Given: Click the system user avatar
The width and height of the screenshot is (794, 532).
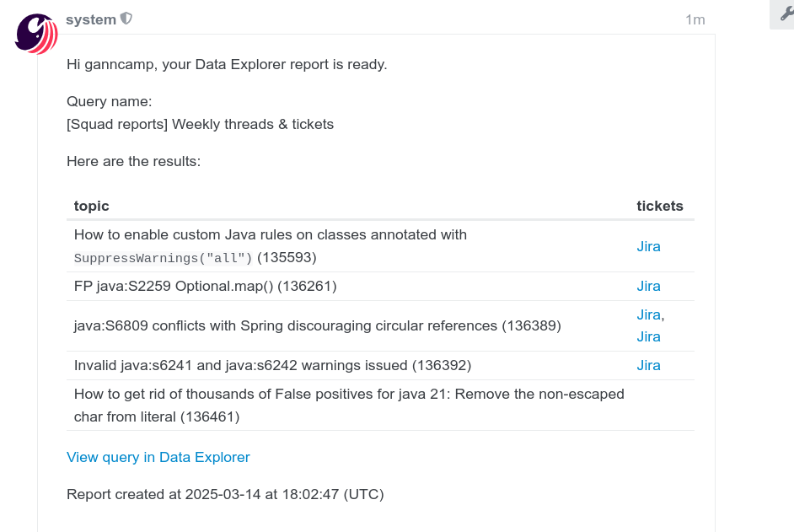Looking at the screenshot, I should (36, 34).
